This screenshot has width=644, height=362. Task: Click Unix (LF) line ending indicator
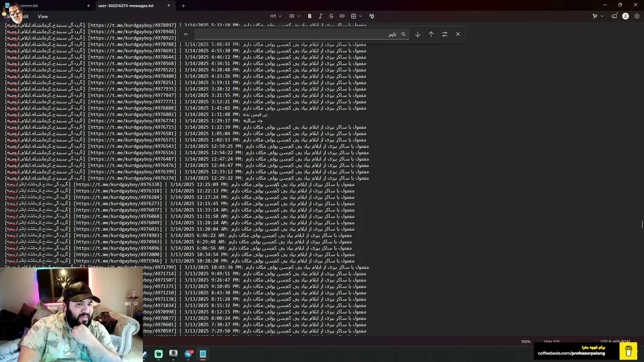click(x=552, y=341)
